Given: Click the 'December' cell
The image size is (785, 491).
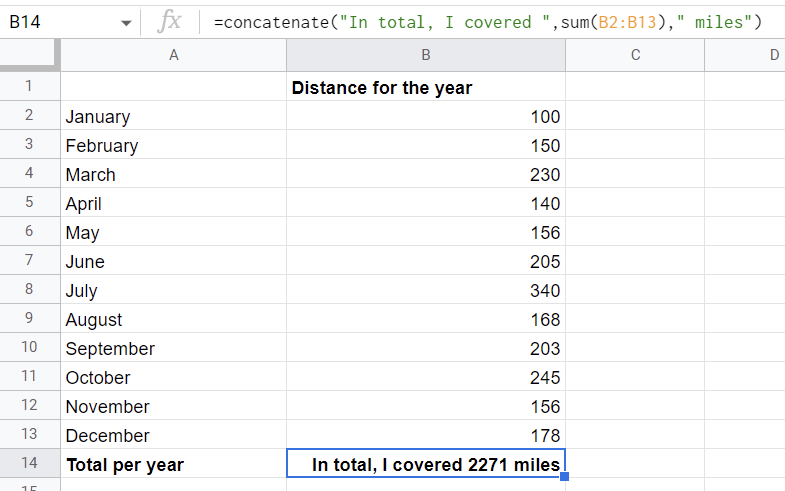Looking at the screenshot, I should (x=174, y=435).
